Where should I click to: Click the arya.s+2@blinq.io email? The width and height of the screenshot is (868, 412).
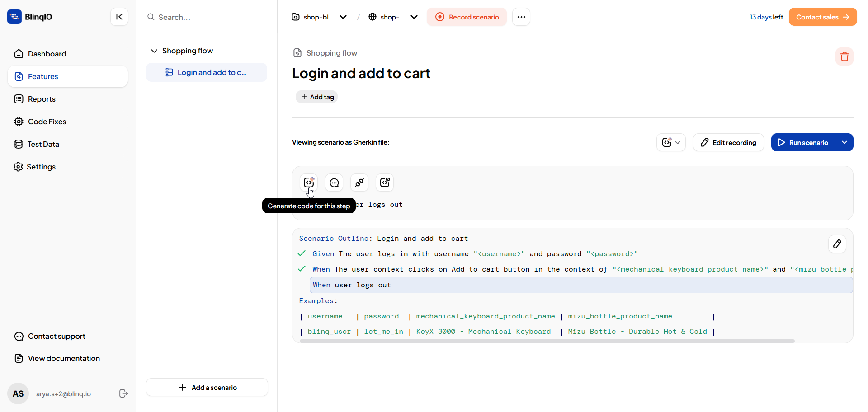(63, 394)
